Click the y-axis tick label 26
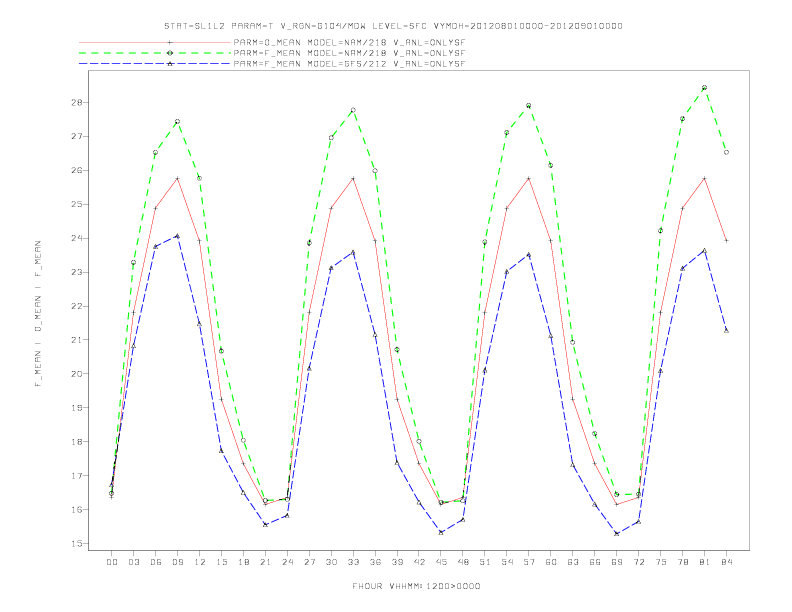Viewport: 792px width, 612px height. tap(79, 170)
